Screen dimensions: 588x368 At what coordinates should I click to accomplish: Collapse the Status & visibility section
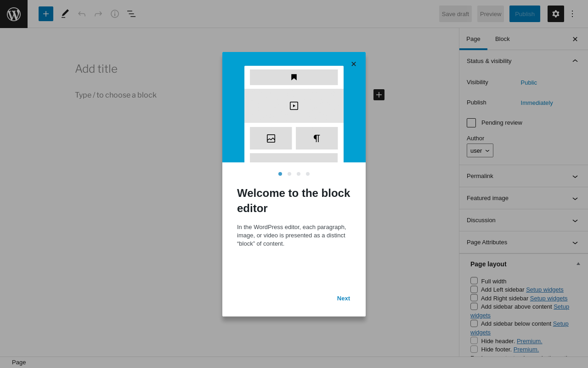(x=524, y=61)
